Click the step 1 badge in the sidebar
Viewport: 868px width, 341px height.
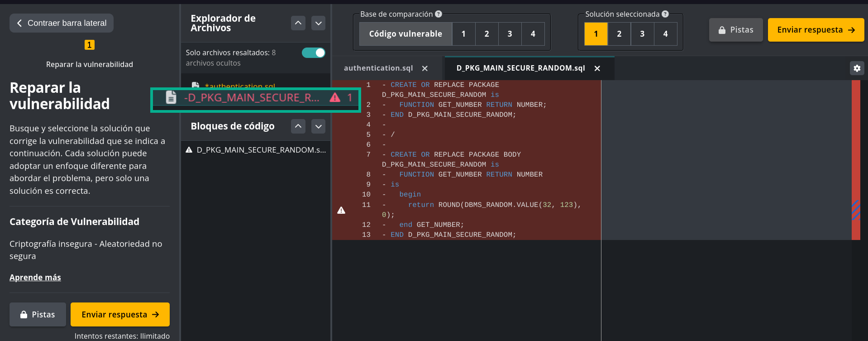[90, 45]
